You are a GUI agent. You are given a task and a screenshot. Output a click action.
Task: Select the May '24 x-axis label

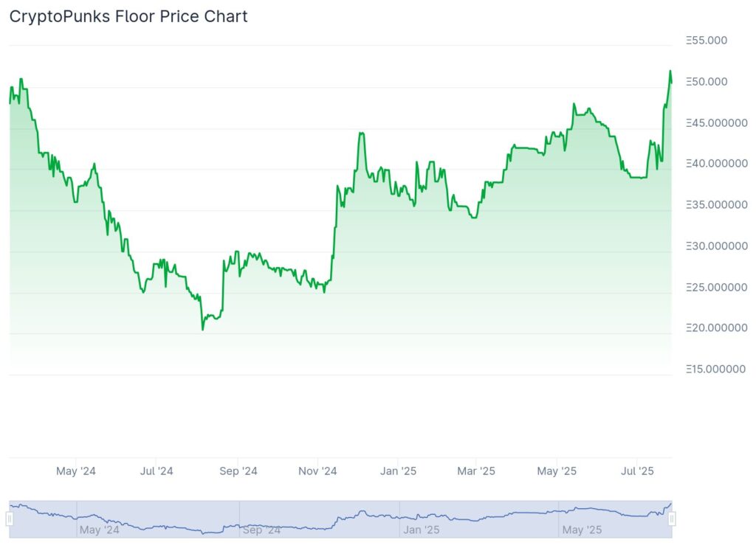[x=76, y=471]
